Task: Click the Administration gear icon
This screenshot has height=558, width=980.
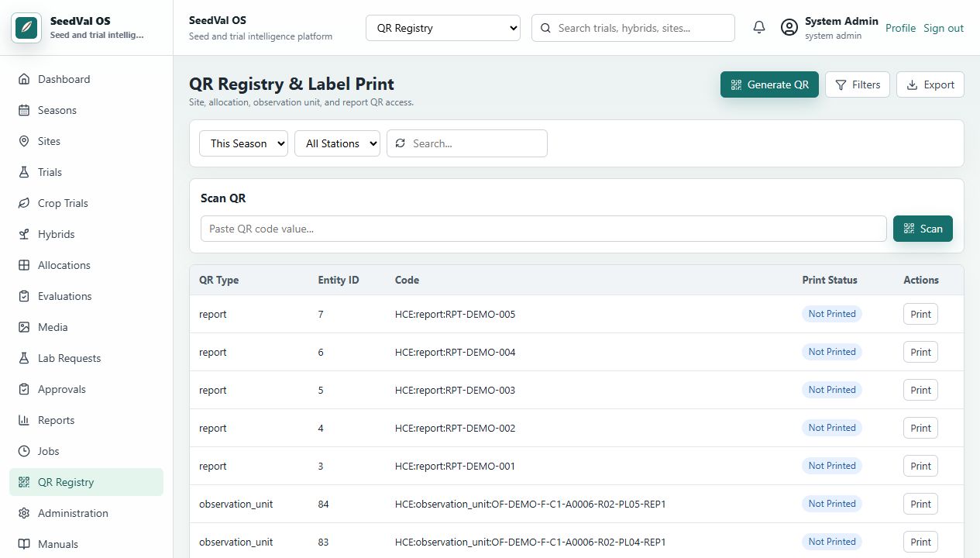Action: (24, 513)
